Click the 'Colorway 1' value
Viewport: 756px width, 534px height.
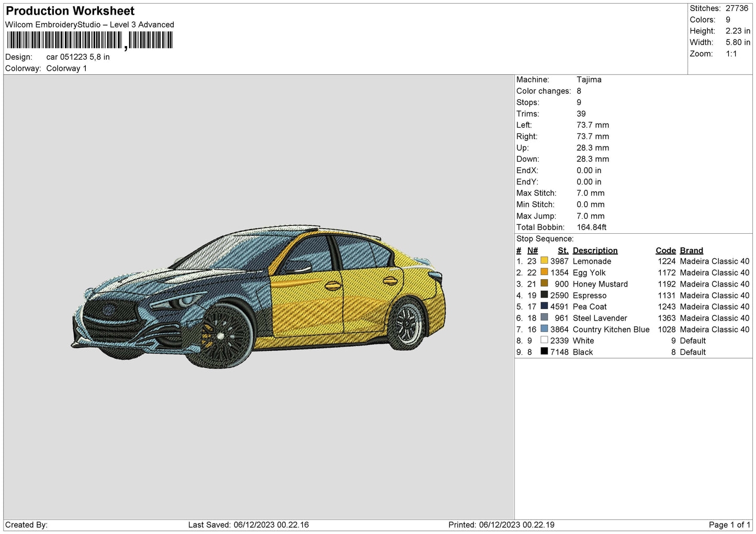pyautogui.click(x=66, y=69)
